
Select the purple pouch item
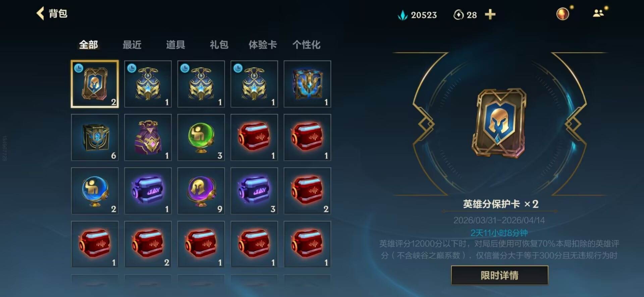click(x=148, y=137)
